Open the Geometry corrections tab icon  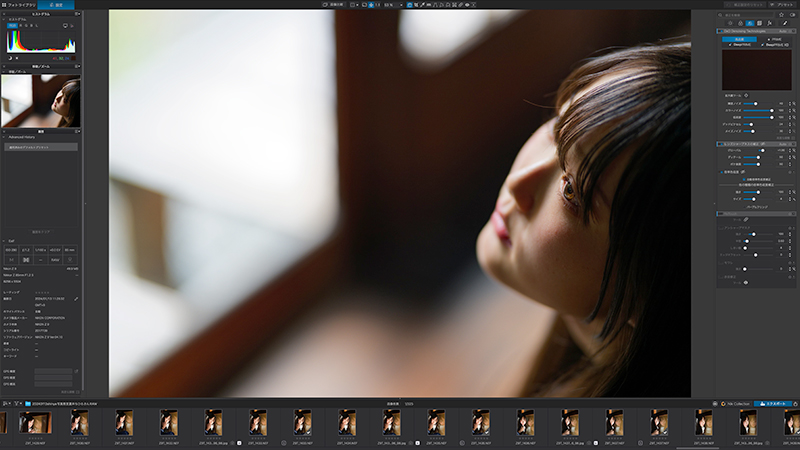(760, 23)
